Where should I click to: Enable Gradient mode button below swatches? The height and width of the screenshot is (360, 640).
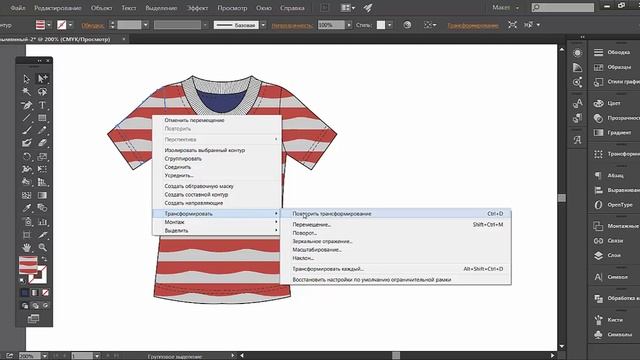coord(35,293)
